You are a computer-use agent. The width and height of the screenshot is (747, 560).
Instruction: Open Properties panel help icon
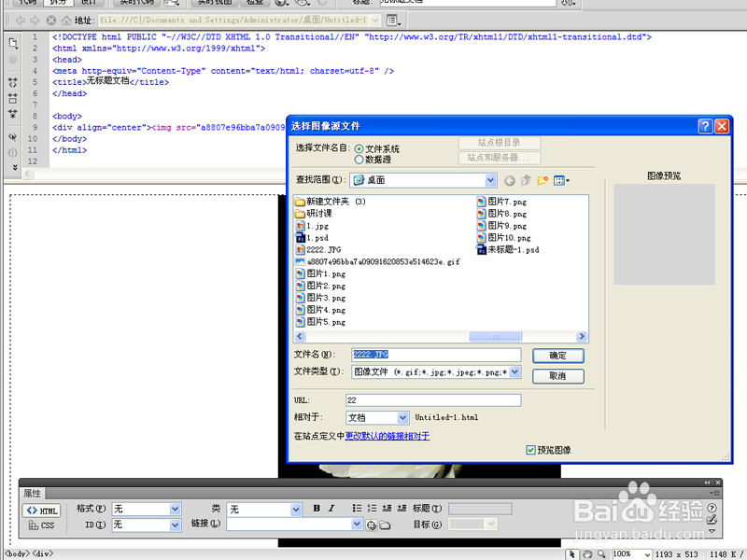(x=712, y=508)
